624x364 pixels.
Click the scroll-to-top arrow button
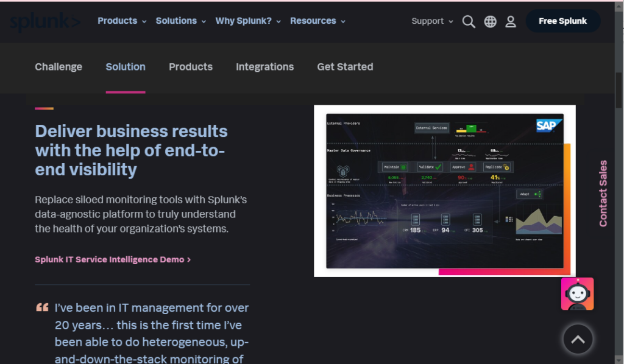pos(577,339)
